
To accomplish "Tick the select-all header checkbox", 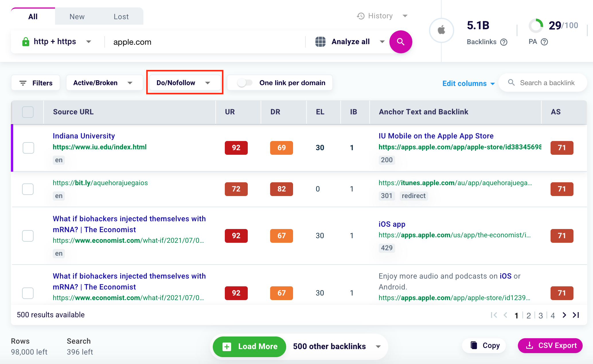I will pos(28,112).
